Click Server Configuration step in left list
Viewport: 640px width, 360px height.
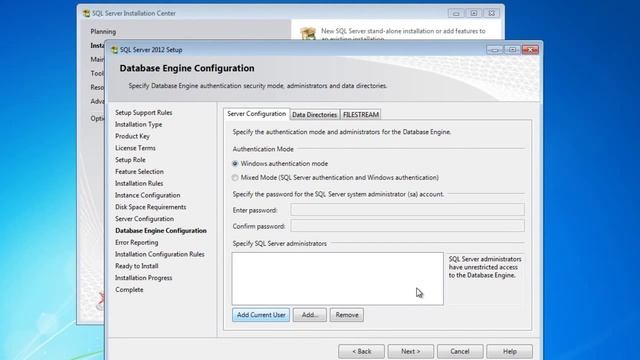tap(144, 219)
